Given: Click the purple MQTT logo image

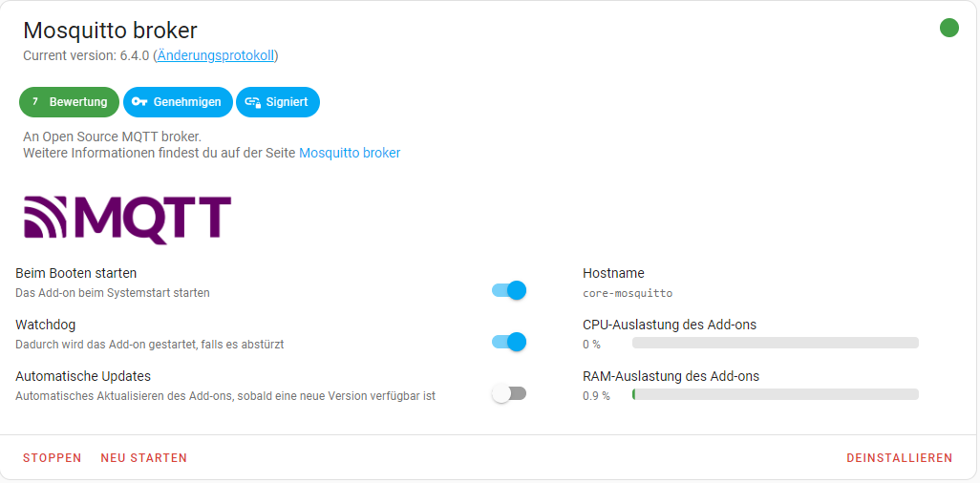Looking at the screenshot, I should pos(127,220).
